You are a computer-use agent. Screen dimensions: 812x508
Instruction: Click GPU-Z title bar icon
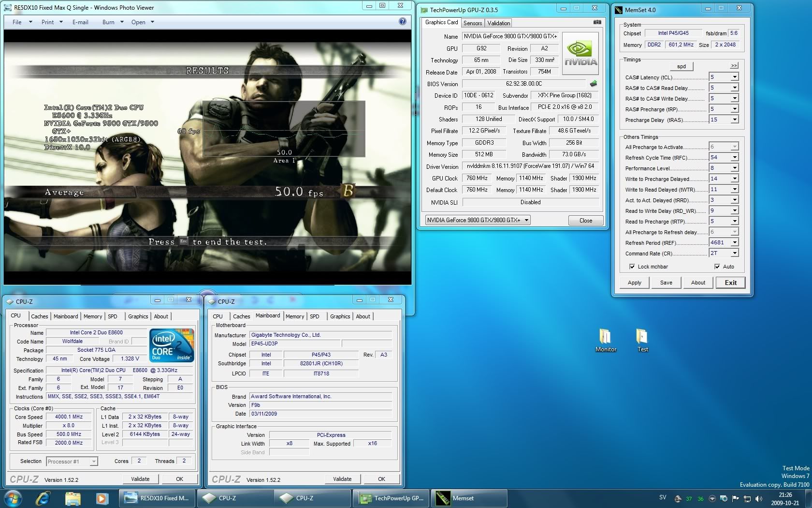pyautogui.click(x=424, y=10)
